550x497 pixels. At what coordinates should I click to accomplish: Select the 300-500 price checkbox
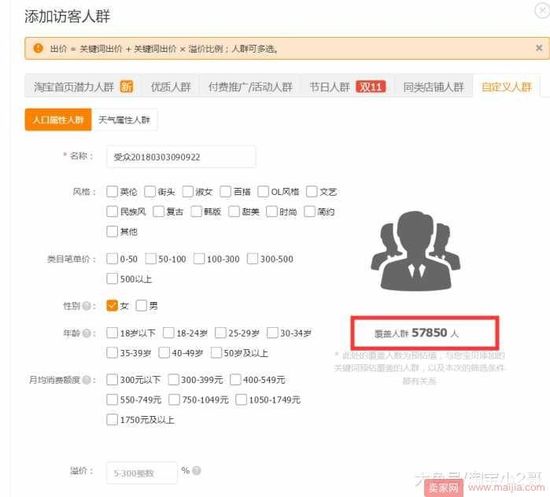(x=253, y=259)
